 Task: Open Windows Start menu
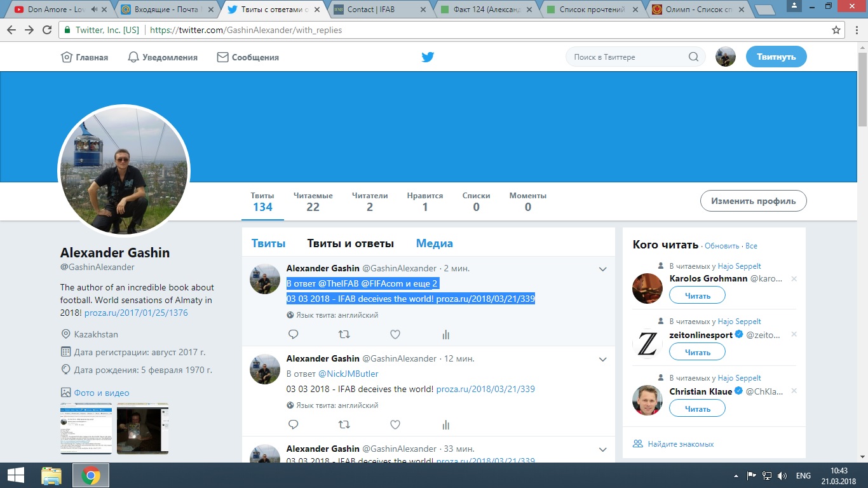(x=15, y=475)
